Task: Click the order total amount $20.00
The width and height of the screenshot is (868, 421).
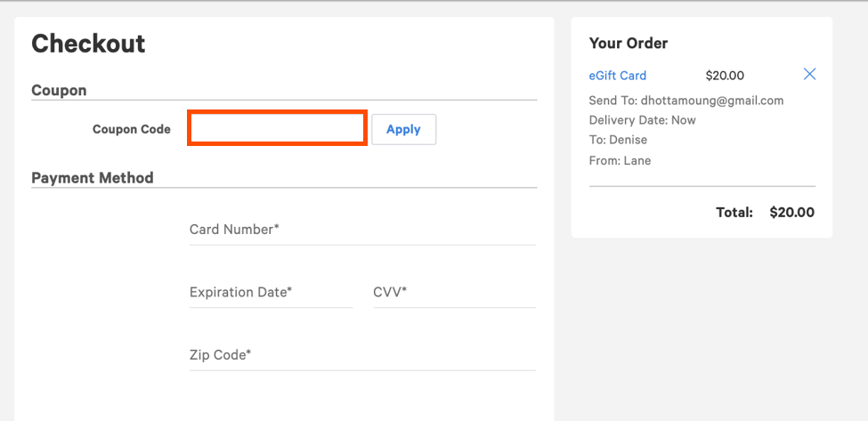Action: [791, 213]
